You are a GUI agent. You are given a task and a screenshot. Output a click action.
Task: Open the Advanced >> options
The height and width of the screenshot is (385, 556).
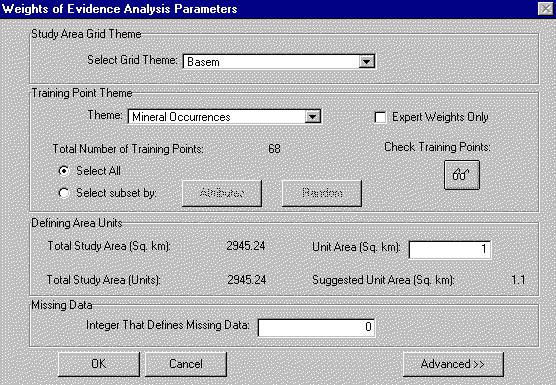453,364
